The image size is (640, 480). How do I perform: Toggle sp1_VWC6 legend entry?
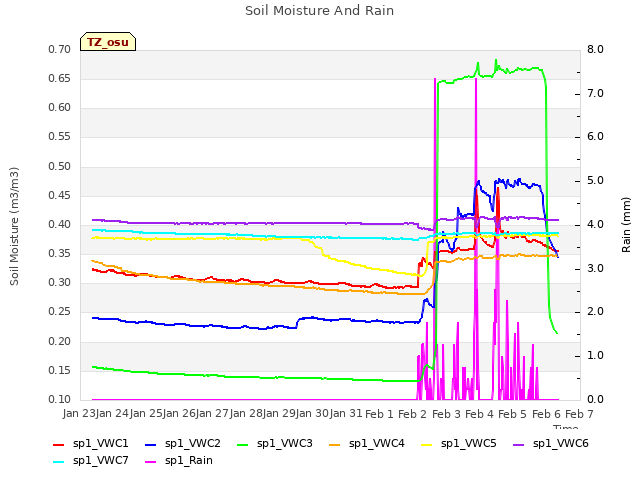551,444
